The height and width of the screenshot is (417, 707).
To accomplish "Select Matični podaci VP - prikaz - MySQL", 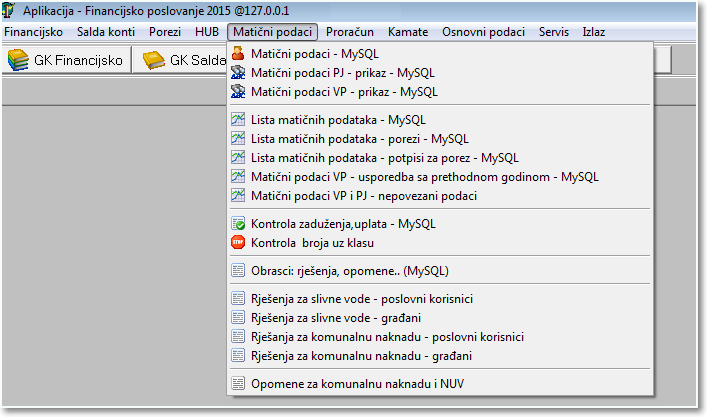I will tap(344, 91).
